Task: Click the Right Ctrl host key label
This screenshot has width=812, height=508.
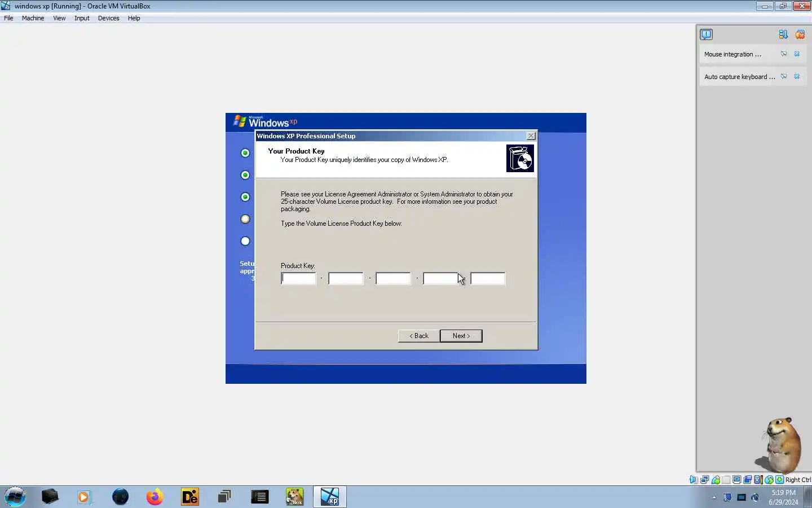Action: (798, 480)
